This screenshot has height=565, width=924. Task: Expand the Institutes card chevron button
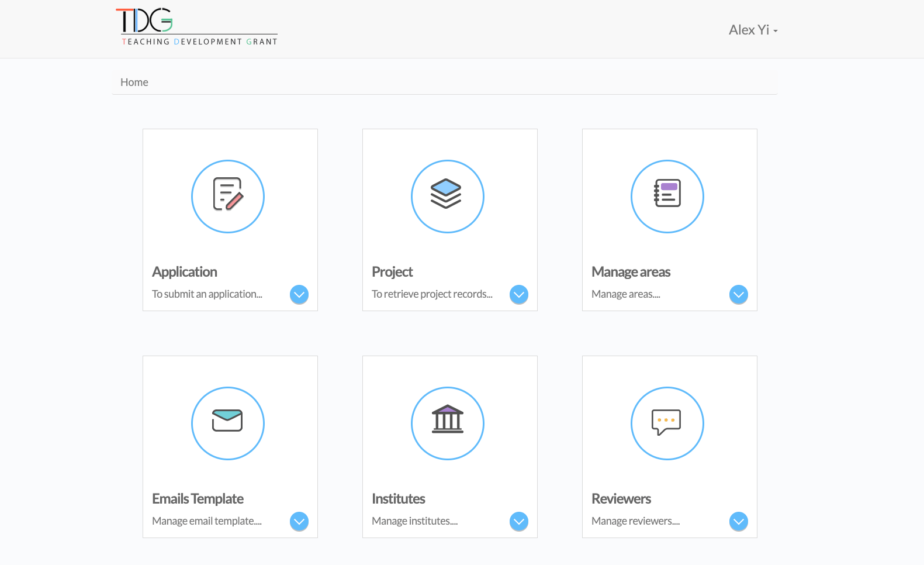[x=519, y=521]
